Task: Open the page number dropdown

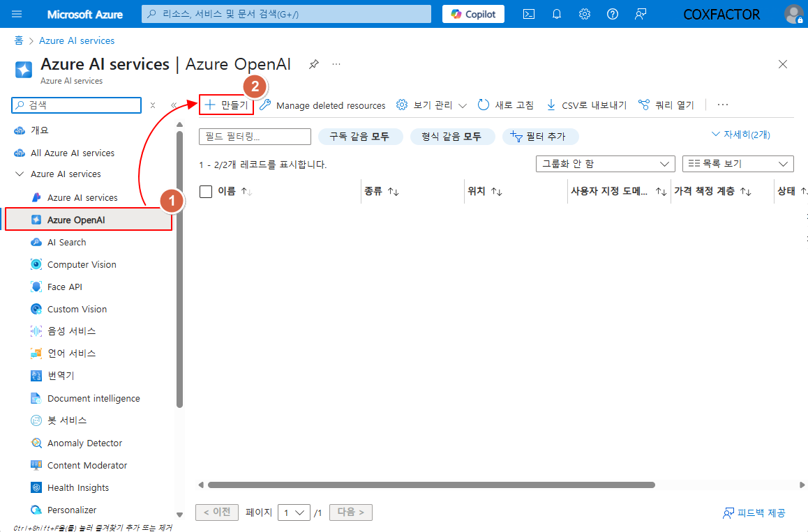Action: (x=294, y=512)
